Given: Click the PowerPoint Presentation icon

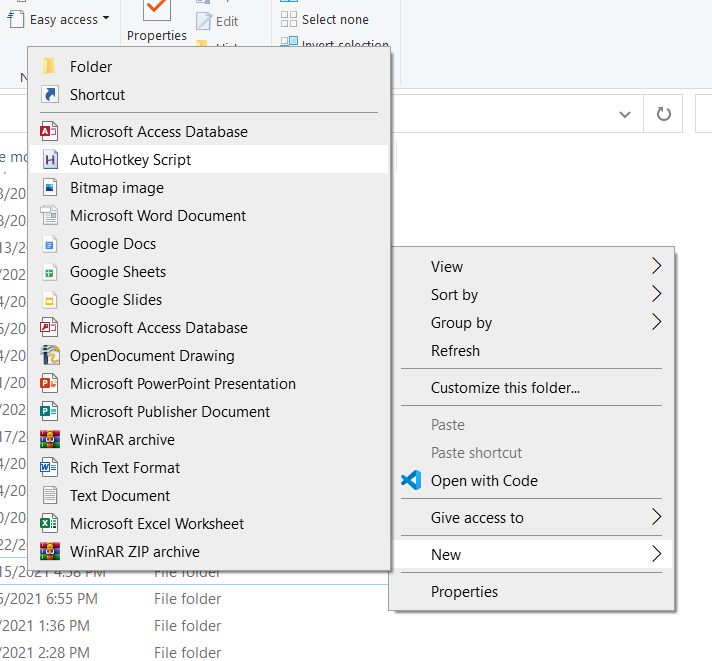Looking at the screenshot, I should (49, 384).
